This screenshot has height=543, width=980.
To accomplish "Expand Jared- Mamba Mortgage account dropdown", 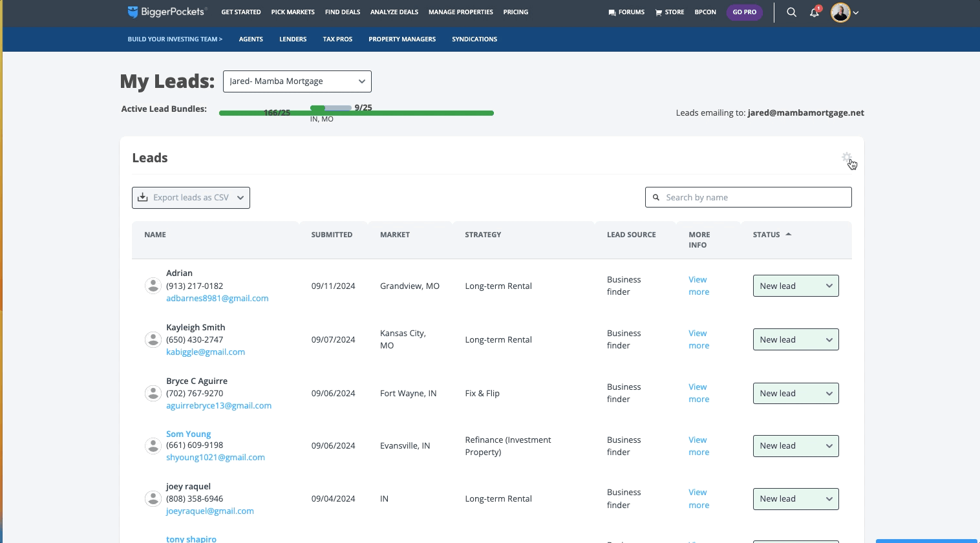I will point(297,81).
